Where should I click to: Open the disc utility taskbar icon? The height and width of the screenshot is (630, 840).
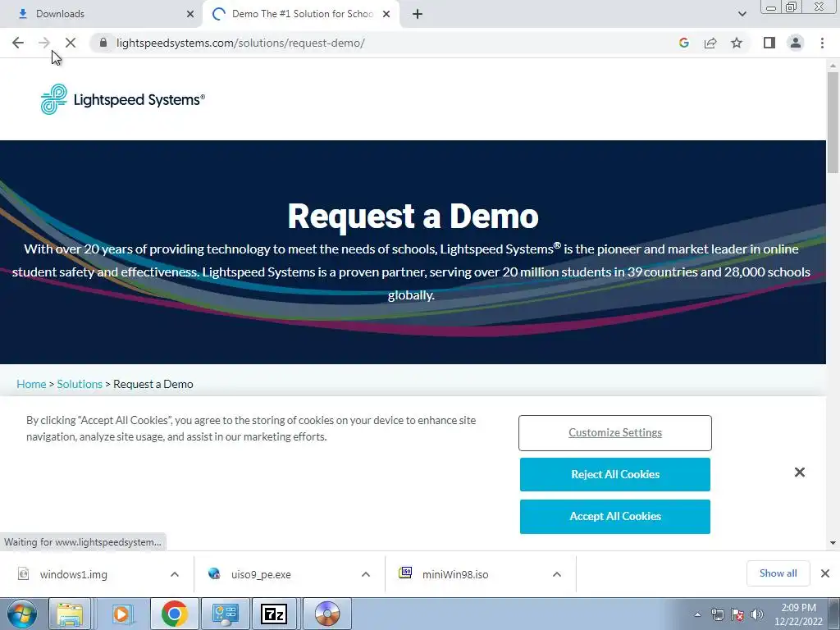pyautogui.click(x=327, y=614)
